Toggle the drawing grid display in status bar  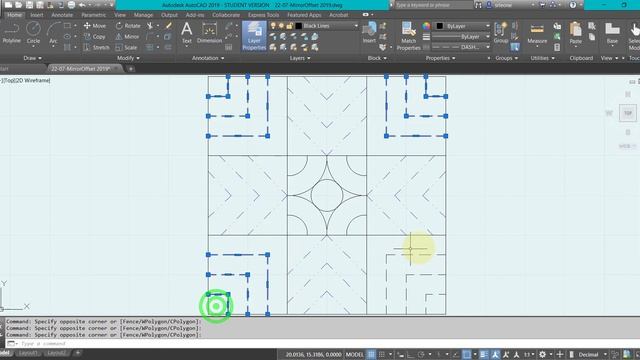tap(371, 354)
